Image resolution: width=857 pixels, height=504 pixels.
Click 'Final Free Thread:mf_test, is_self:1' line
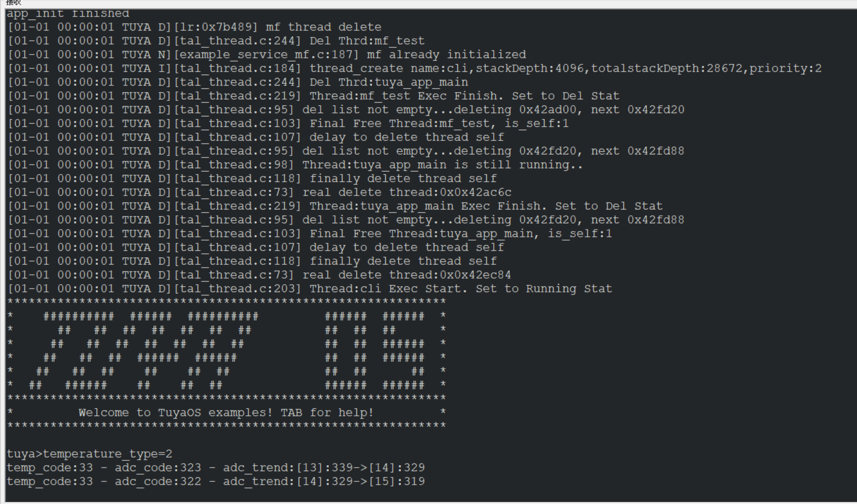[x=288, y=123]
